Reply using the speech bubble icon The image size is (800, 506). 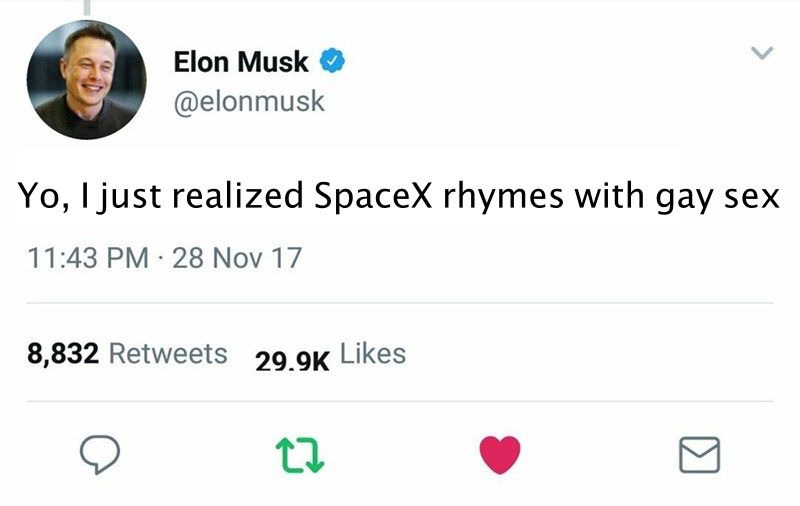coord(100,456)
